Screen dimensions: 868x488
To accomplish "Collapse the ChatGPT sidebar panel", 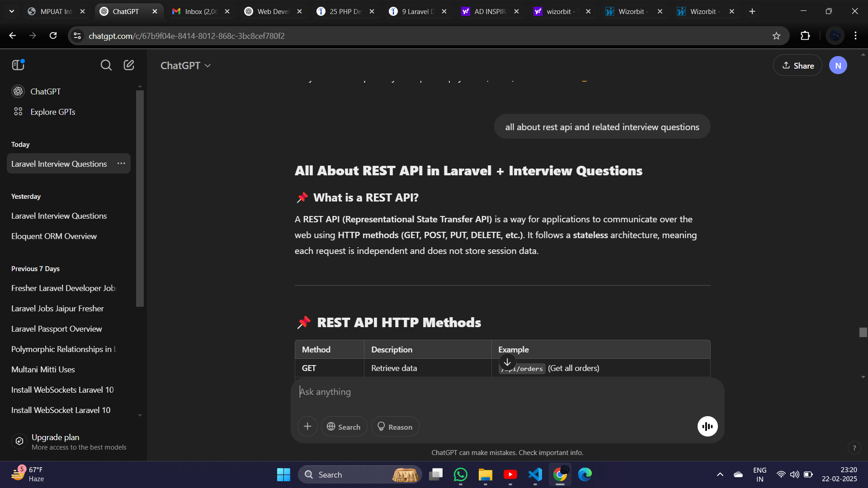I will [18, 65].
